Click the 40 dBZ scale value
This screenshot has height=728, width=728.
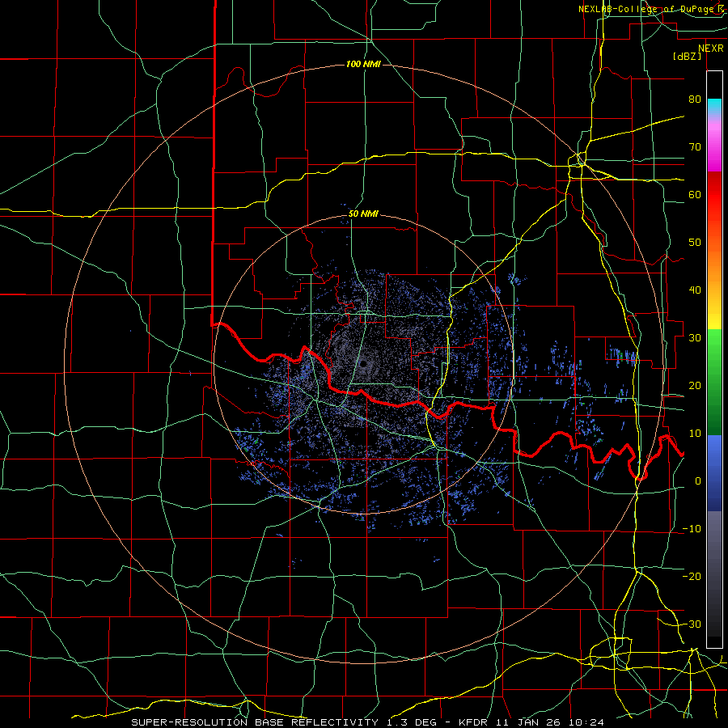point(695,290)
